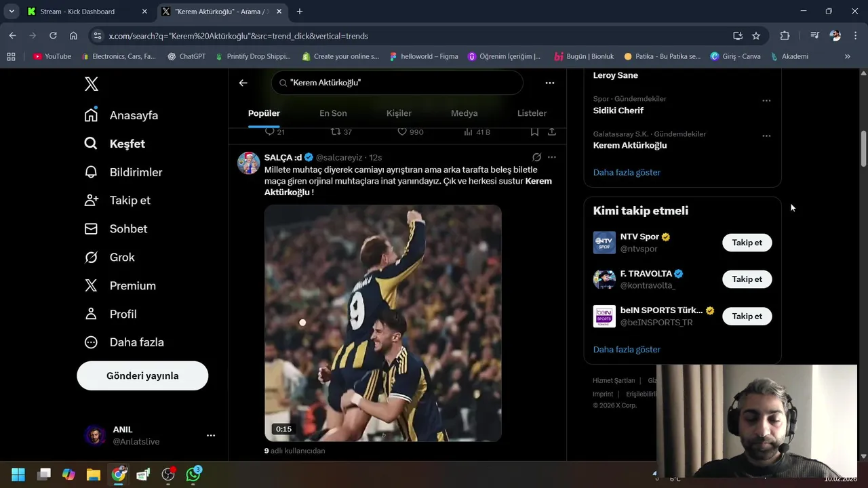View analytics icon showing 41 B
The height and width of the screenshot is (488, 868).
(x=468, y=131)
